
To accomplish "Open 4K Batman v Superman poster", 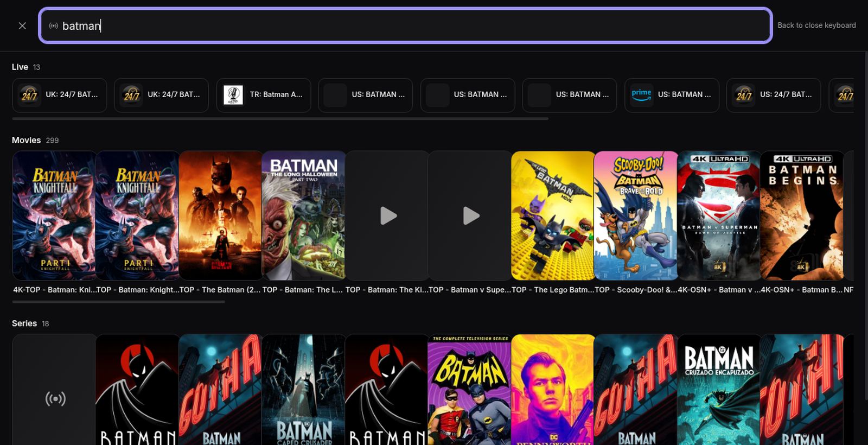I will point(719,215).
